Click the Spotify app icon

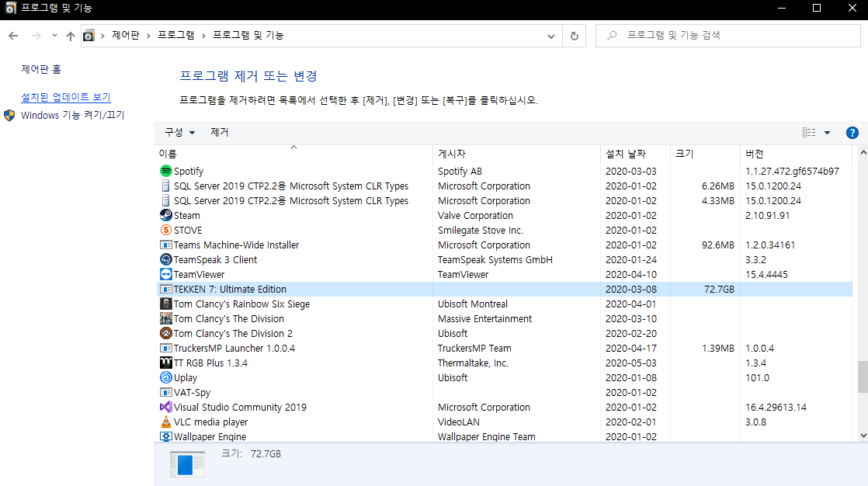tap(165, 171)
